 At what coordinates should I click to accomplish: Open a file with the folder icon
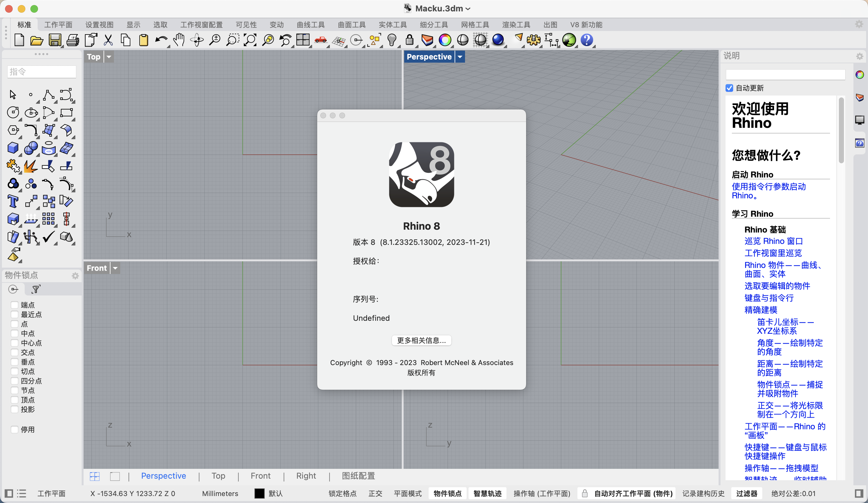36,40
